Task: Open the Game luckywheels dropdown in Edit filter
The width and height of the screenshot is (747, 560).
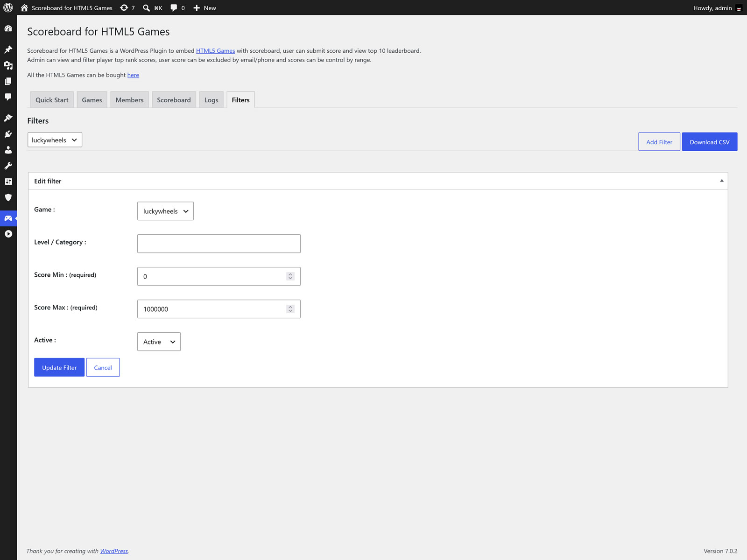Action: (165, 211)
